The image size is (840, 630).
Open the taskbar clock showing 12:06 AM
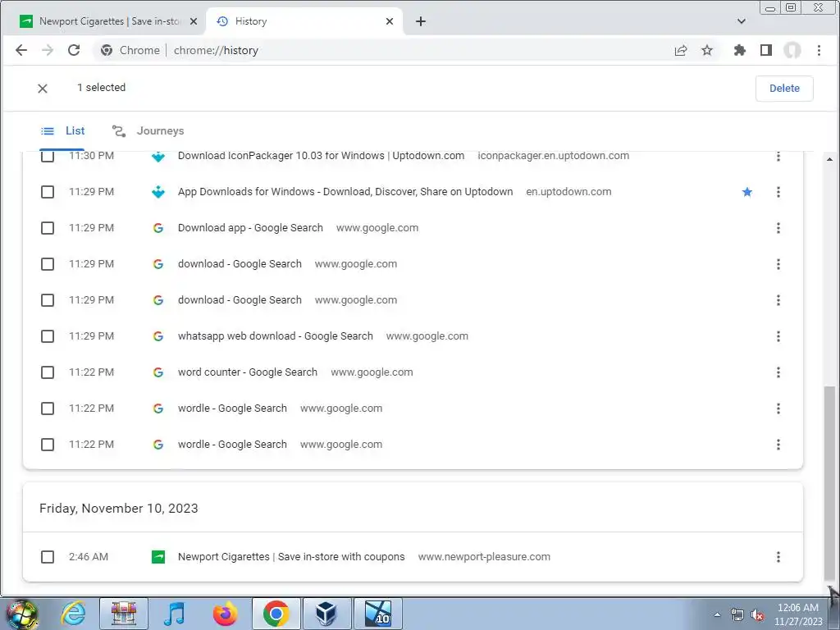point(798,614)
